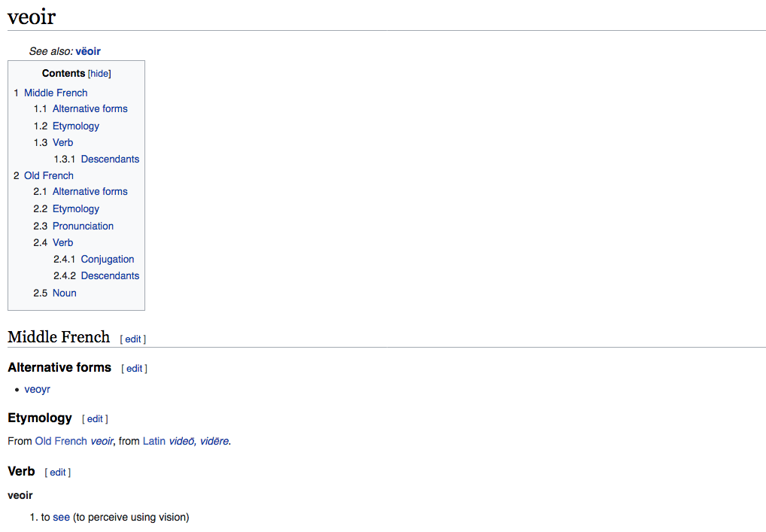The image size is (766, 532).
Task: Open 1.3.1 Descendants contents entry
Action: click(x=110, y=159)
